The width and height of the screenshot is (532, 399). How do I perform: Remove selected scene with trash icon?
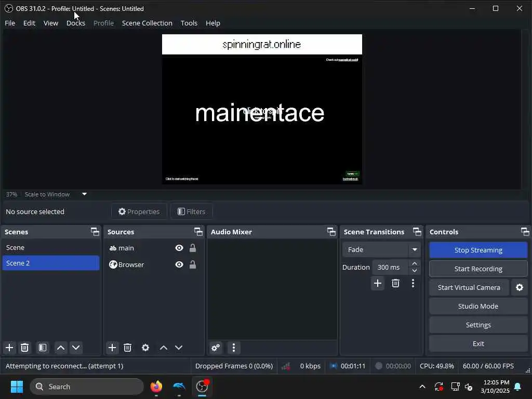(x=25, y=348)
